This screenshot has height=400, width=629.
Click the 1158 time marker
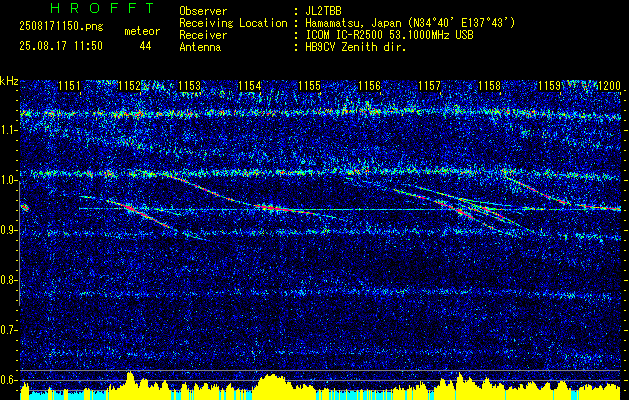489,86
